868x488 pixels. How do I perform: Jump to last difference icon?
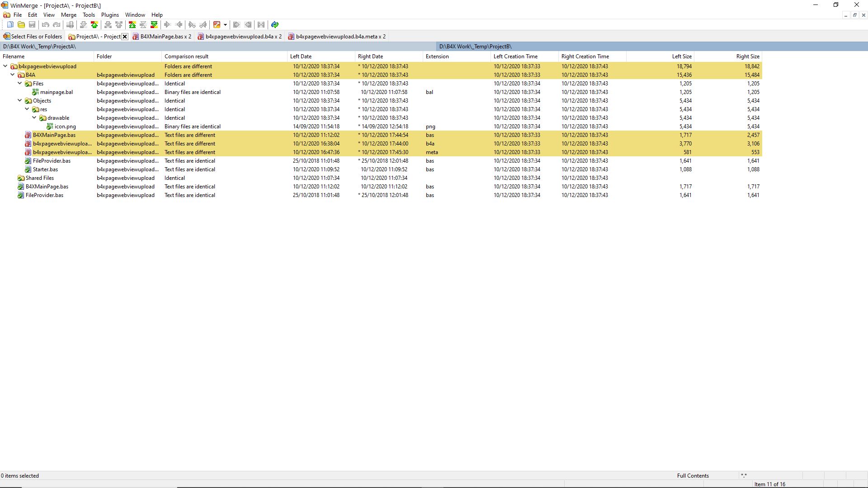[x=154, y=25]
